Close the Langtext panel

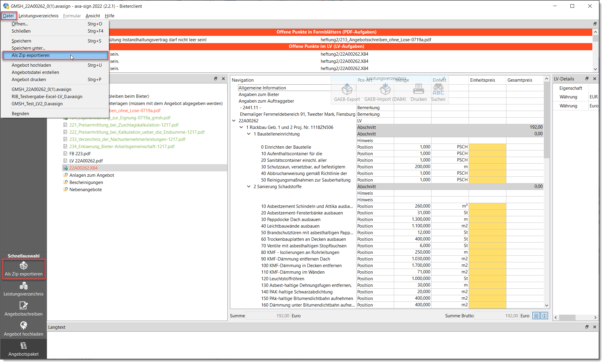click(595, 327)
